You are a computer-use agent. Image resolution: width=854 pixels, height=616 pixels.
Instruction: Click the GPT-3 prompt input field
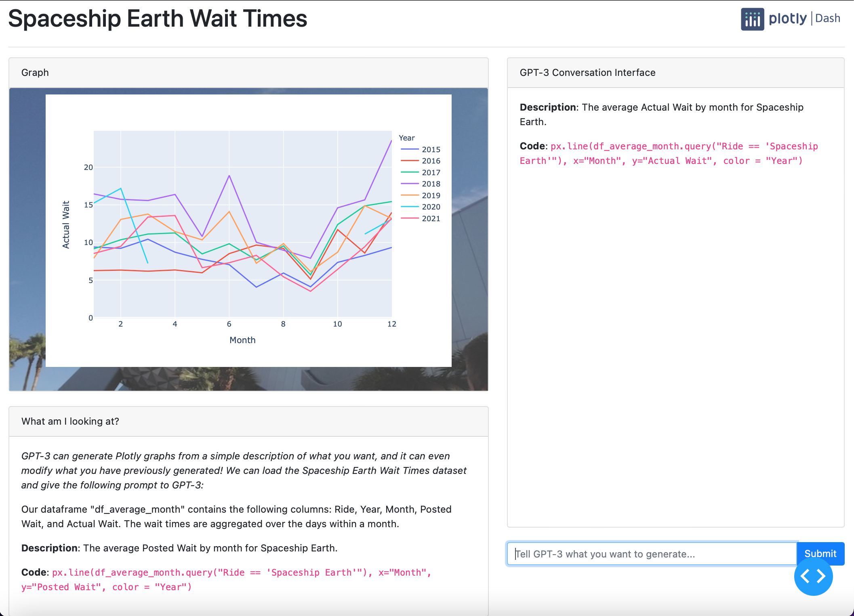(x=651, y=554)
